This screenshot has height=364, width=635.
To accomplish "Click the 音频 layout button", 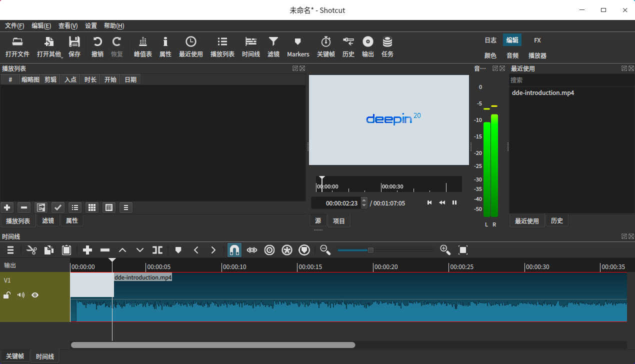I will coord(512,55).
